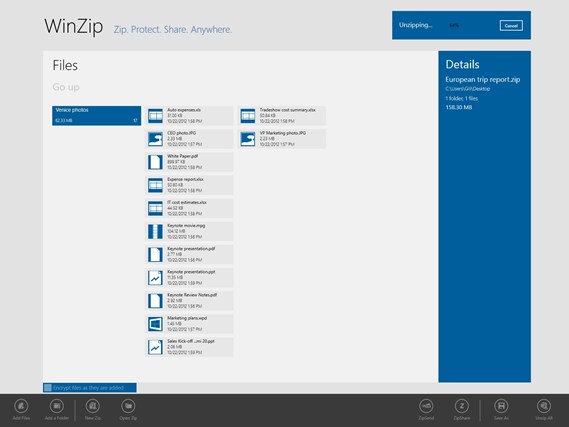Image resolution: width=569 pixels, height=427 pixels.
Task: Click the Keynote movie.mpg video icon
Action: [x=155, y=232]
